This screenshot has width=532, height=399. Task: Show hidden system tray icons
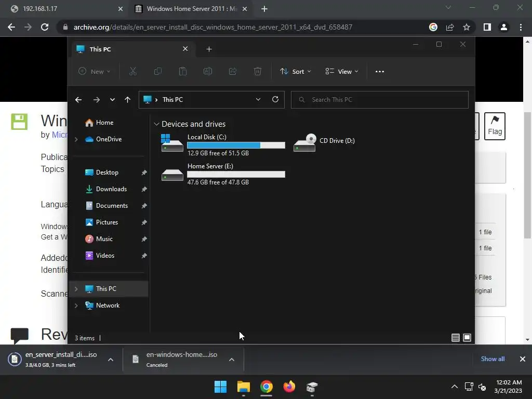[x=455, y=387]
